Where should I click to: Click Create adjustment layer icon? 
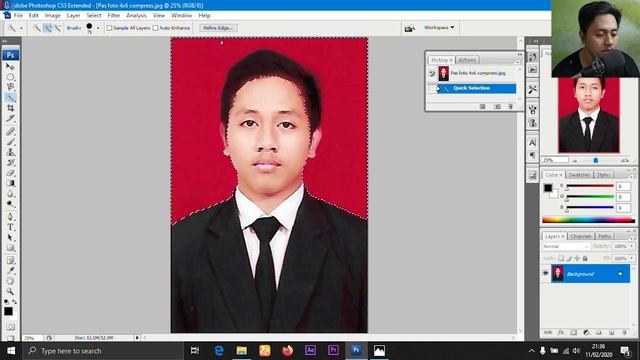pyautogui.click(x=586, y=333)
